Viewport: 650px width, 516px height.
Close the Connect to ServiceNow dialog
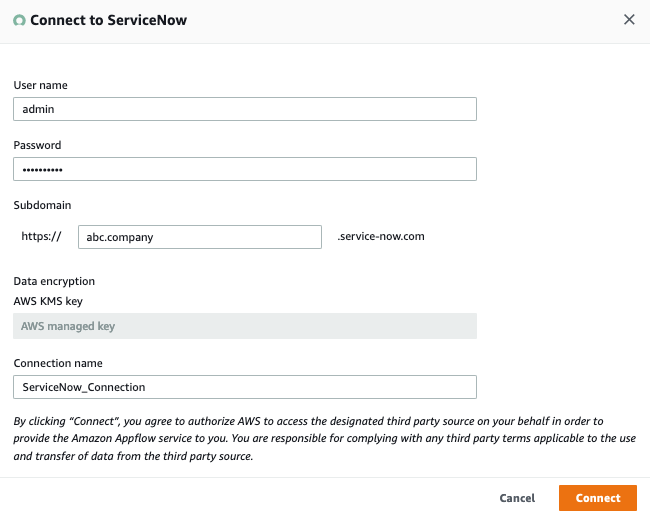click(629, 19)
